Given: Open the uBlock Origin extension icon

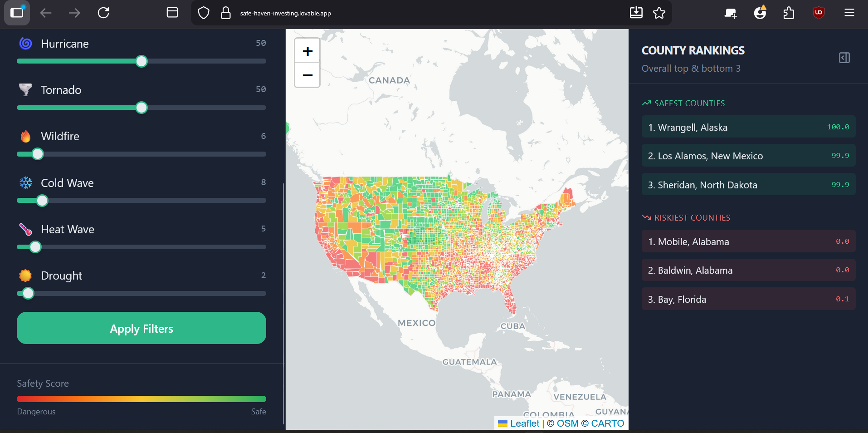Looking at the screenshot, I should (x=819, y=13).
